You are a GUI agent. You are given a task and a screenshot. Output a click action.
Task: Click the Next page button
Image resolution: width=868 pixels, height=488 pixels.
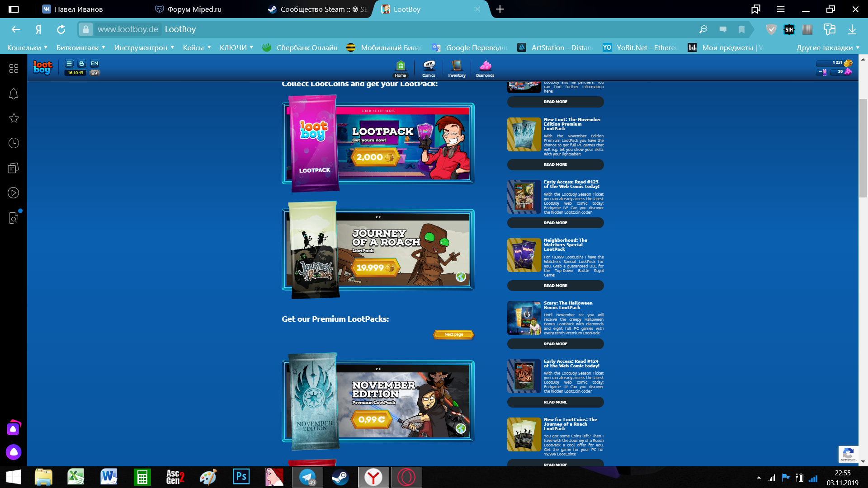pyautogui.click(x=453, y=334)
